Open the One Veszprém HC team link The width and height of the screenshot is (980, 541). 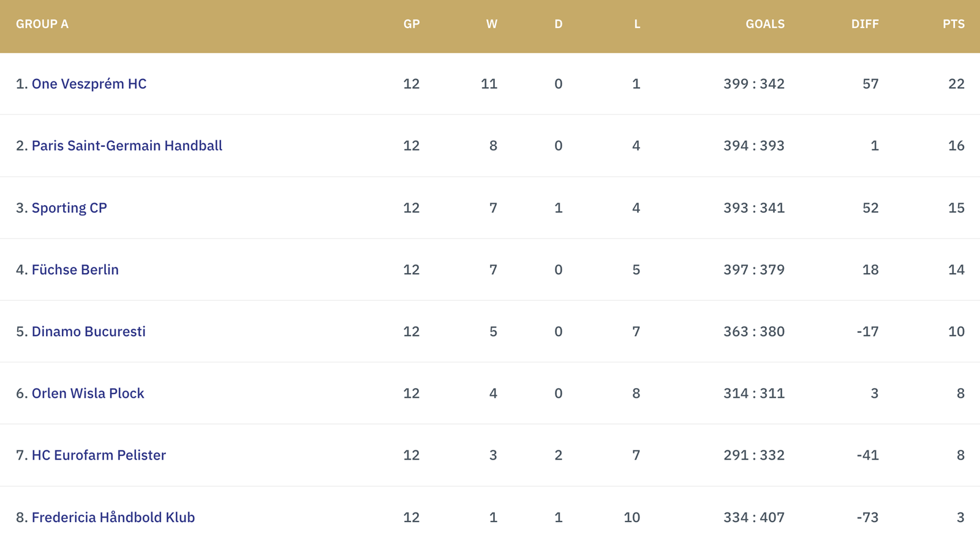pos(89,84)
